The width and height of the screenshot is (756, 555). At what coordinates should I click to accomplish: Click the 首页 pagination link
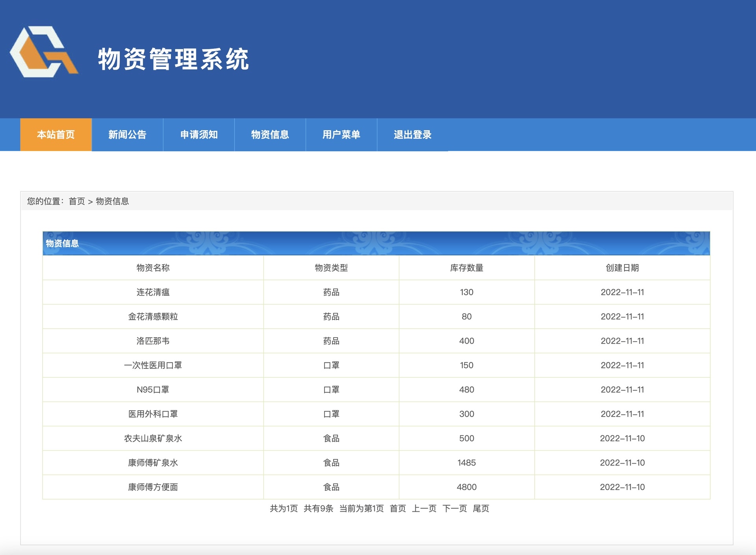tap(398, 509)
